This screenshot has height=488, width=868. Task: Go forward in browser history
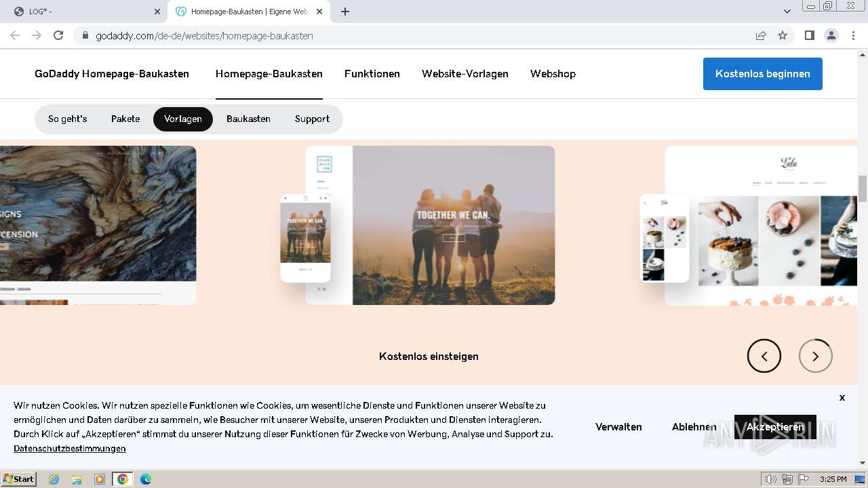pyautogui.click(x=37, y=35)
